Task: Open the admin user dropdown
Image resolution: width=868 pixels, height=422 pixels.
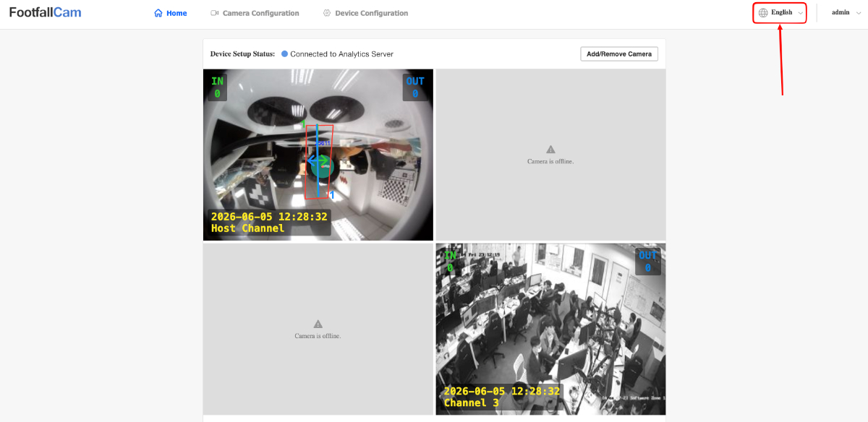Action: 846,12
